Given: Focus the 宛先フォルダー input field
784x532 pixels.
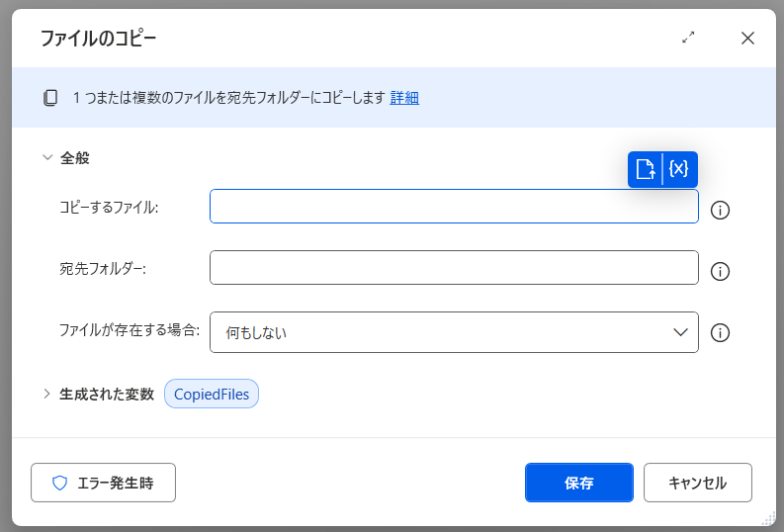Looking at the screenshot, I should click(x=454, y=268).
